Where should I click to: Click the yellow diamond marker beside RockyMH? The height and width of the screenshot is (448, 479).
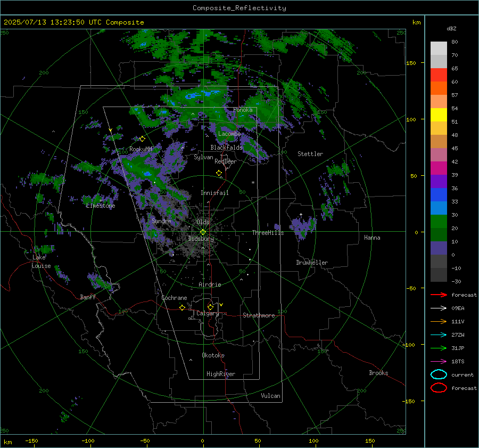pos(142,139)
